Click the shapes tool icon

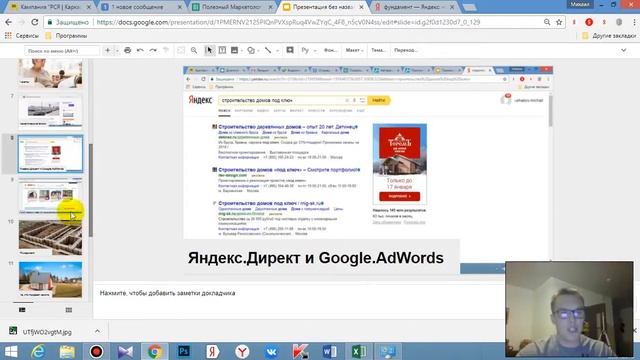pyautogui.click(x=251, y=50)
